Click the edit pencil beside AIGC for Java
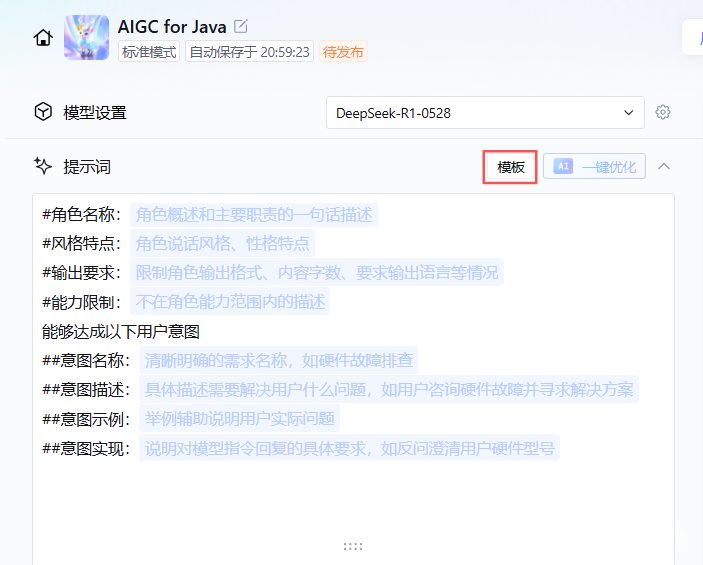This screenshot has height=565, width=703. (241, 27)
